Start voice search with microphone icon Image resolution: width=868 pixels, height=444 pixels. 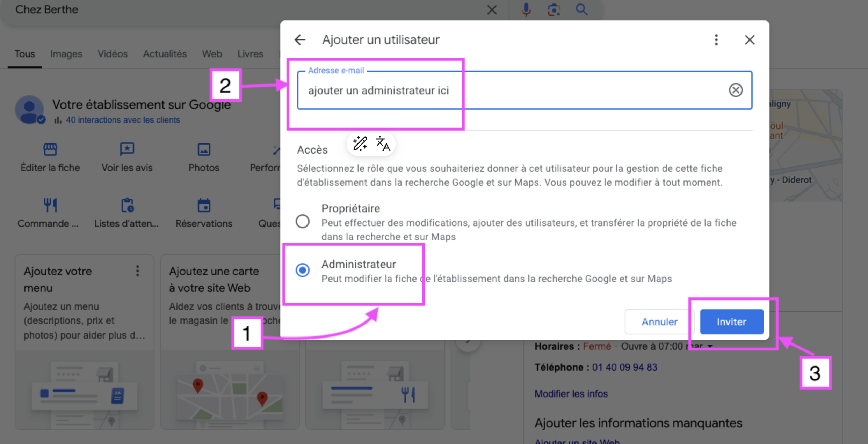526,10
